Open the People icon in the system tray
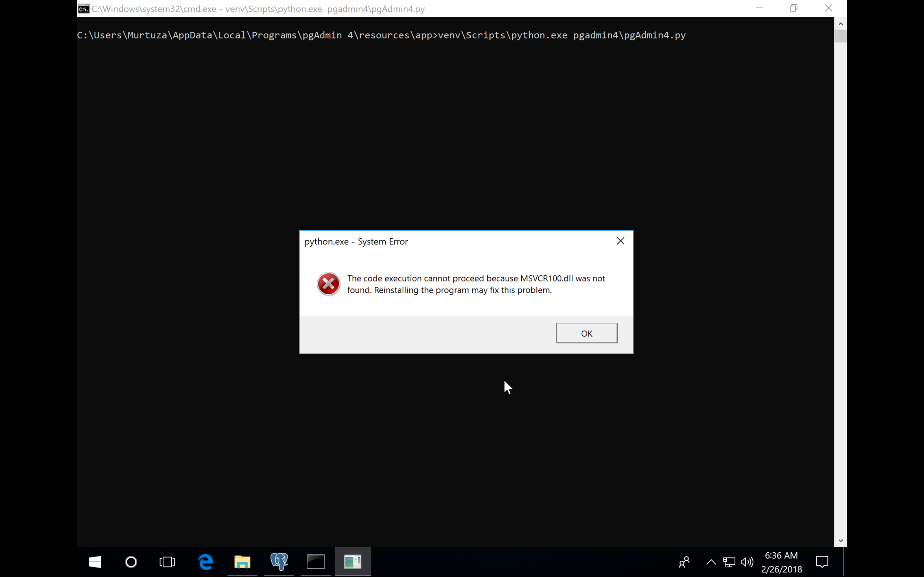924x577 pixels. [x=684, y=562]
